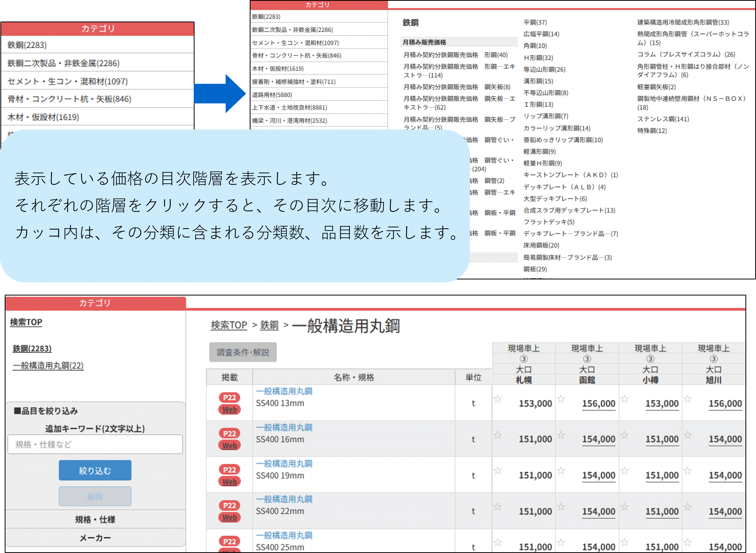
Task: Select 橋梁・河川・港湾用材(2532) category
Action: [319, 120]
